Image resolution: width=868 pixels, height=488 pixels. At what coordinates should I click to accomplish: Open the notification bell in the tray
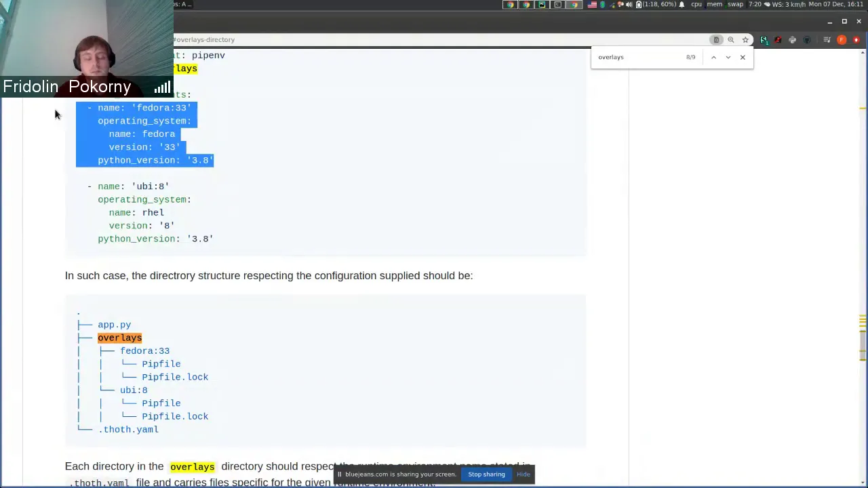coord(682,5)
